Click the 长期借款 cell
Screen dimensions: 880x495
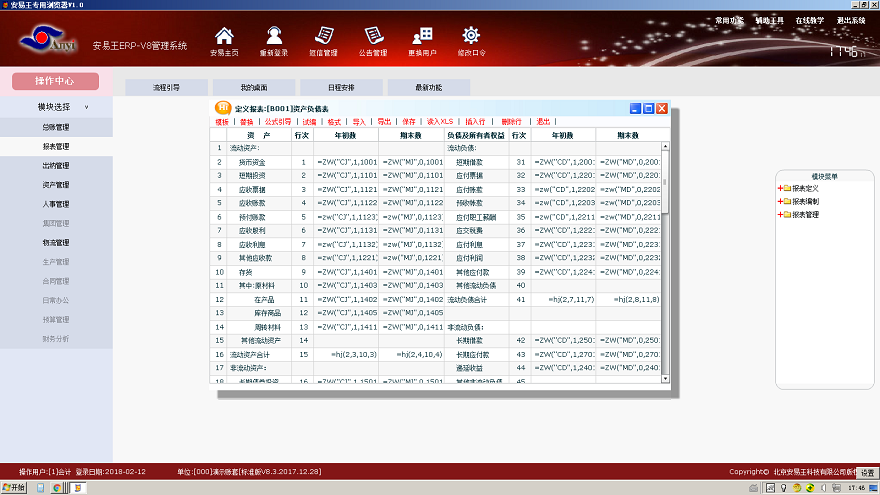(477, 341)
